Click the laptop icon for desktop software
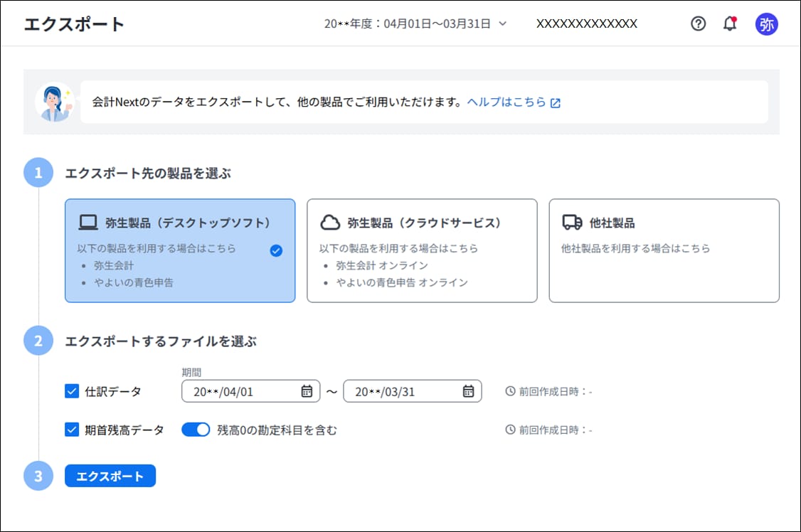Viewport: 801px width, 532px height. tap(88, 223)
